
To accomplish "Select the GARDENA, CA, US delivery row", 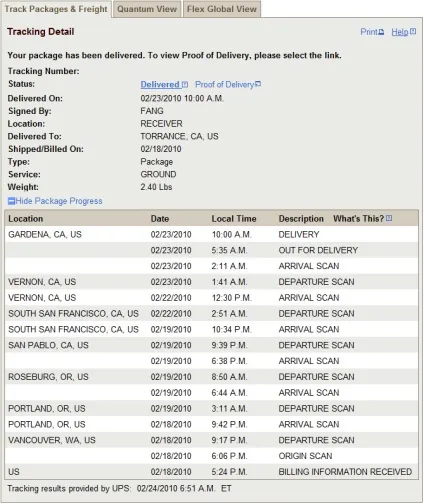I will (212, 234).
